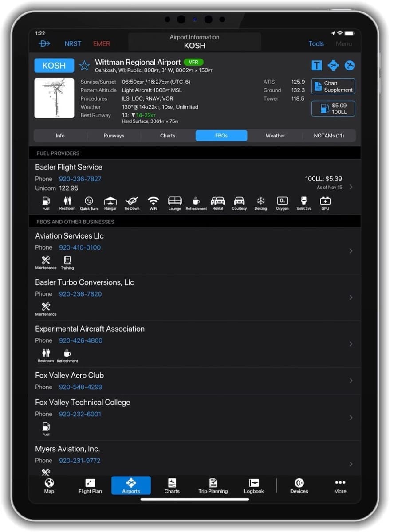Image resolution: width=394 pixels, height=532 pixels.
Task: Select the FBOs tab
Action: (221, 136)
